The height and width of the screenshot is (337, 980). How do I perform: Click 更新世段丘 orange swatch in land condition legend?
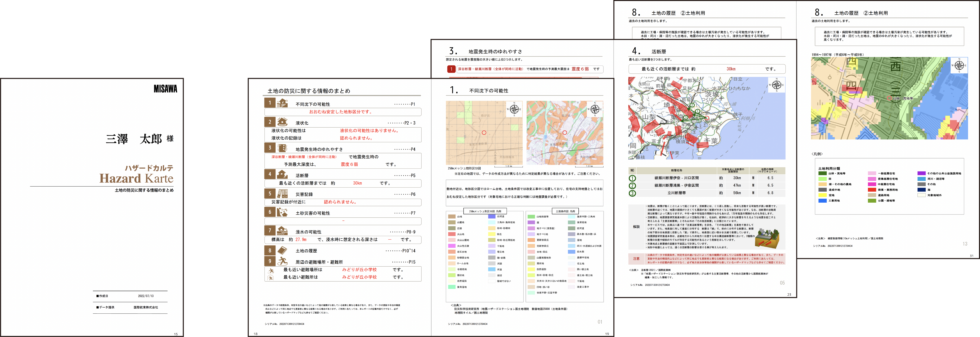pyautogui.click(x=531, y=240)
